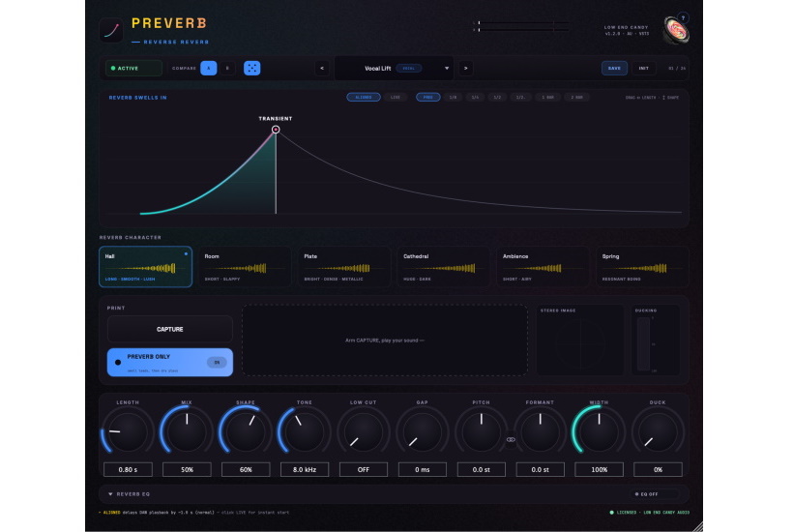The image size is (793, 532).
Task: Click the 8.0 kHz tone value field
Action: click(x=305, y=469)
